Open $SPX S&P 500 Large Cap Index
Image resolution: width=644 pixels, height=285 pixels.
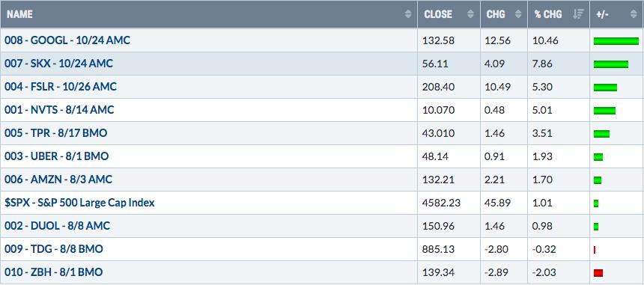tap(79, 203)
